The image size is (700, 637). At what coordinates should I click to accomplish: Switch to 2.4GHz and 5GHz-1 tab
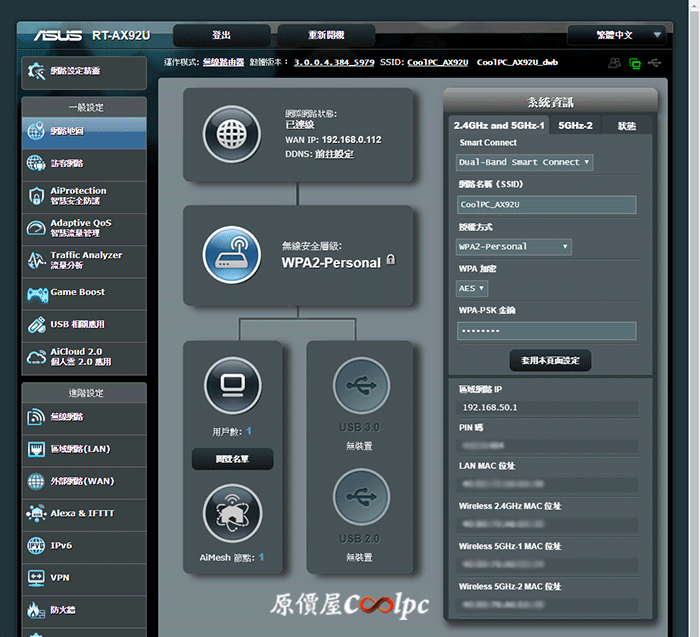pyautogui.click(x=499, y=125)
